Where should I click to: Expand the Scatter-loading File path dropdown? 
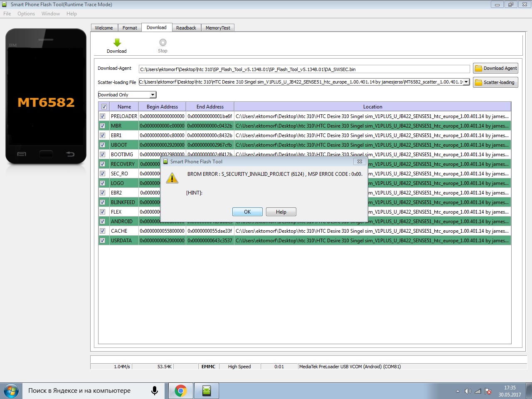point(466,82)
